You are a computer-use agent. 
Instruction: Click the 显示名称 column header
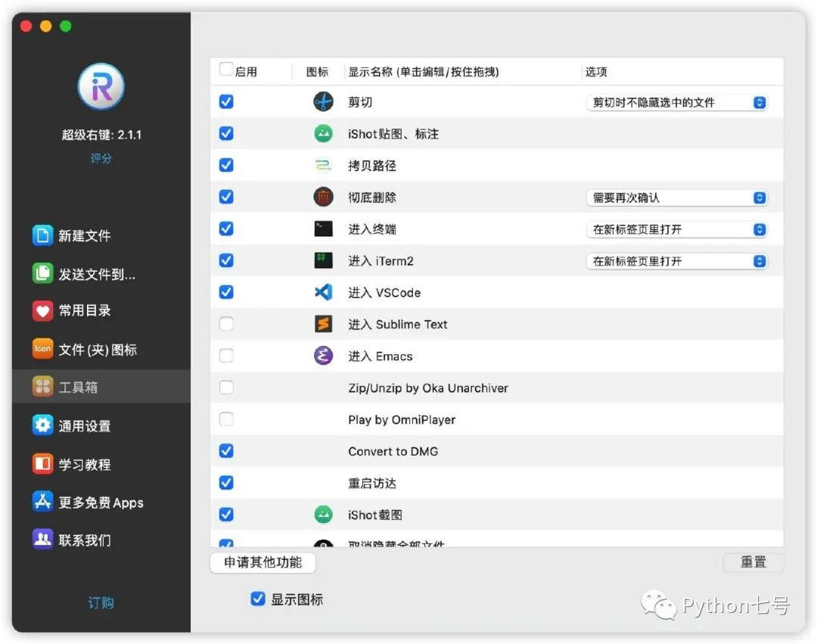click(424, 72)
